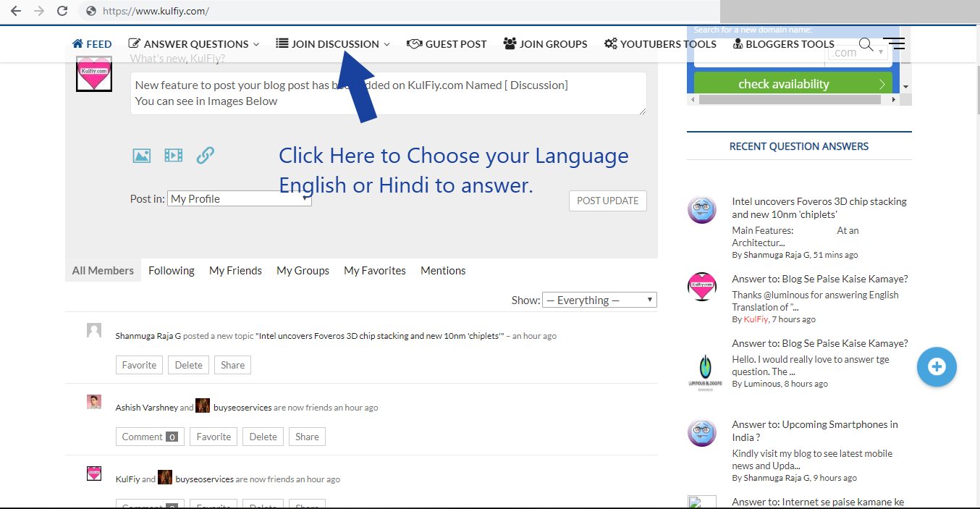Click the KulFiy profile avatar beside status box
Viewport: 980px width, 509px height.
(x=94, y=73)
